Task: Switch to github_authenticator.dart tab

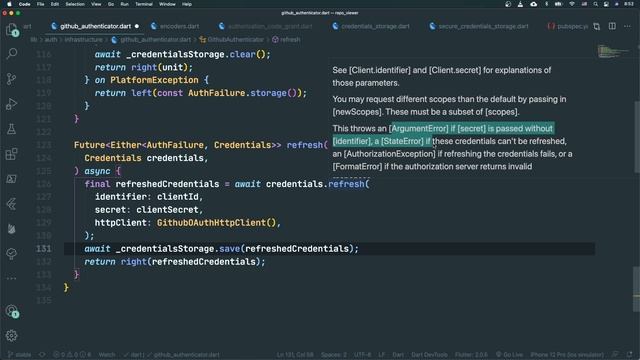Action: click(x=95, y=26)
